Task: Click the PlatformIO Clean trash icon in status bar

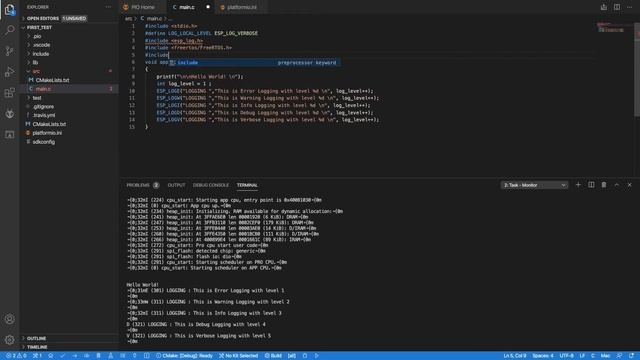Action: pos(98,356)
